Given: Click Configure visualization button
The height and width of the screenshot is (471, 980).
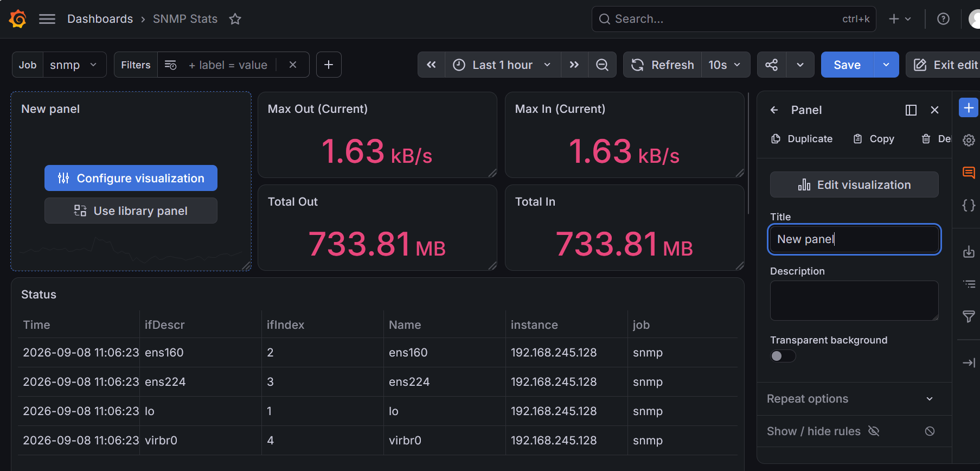Looking at the screenshot, I should [131, 178].
